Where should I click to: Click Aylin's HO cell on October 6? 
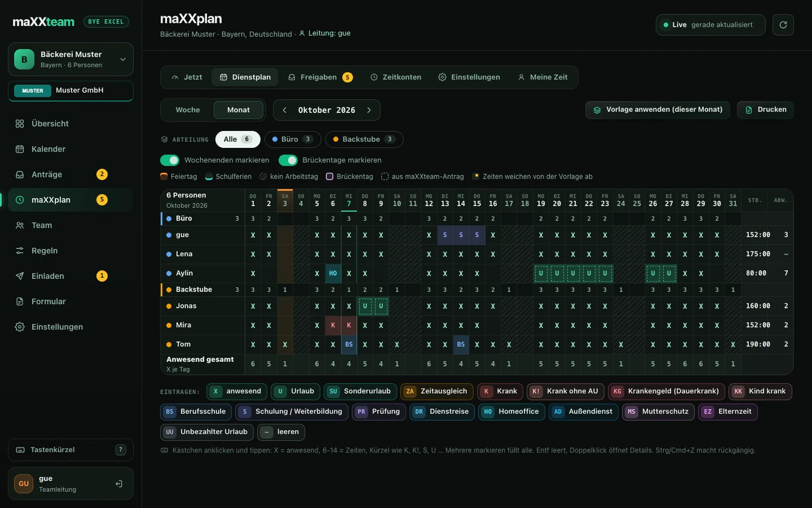pyautogui.click(x=333, y=273)
